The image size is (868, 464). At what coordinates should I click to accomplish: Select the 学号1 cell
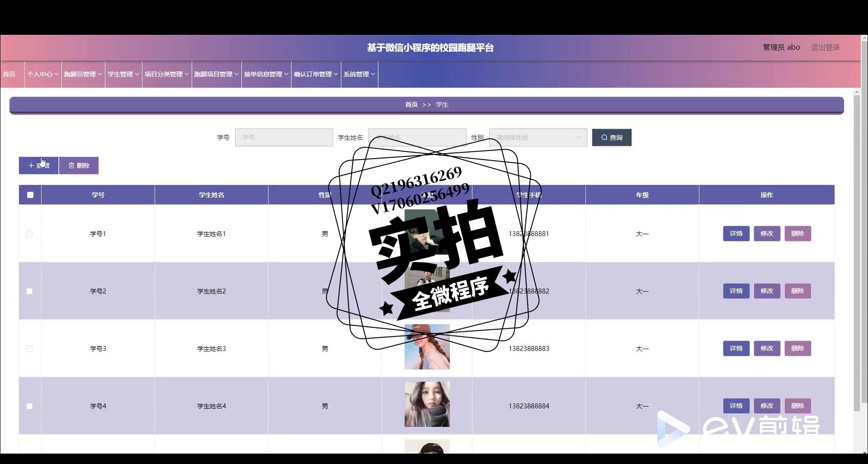[x=98, y=234]
